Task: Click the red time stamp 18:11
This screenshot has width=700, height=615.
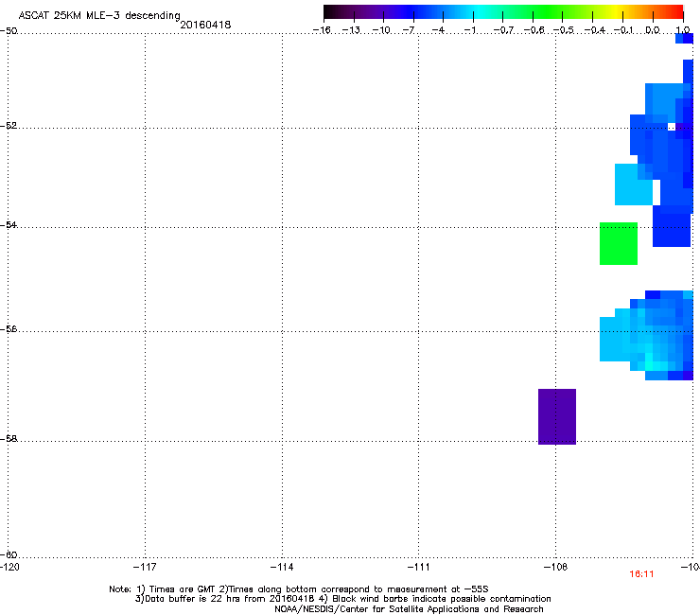Action: tap(641, 574)
